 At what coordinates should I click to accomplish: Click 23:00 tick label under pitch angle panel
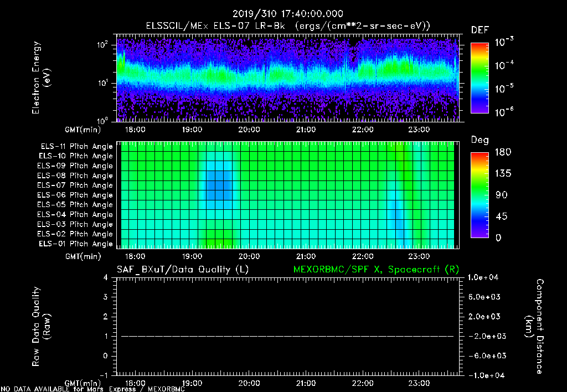coord(419,256)
